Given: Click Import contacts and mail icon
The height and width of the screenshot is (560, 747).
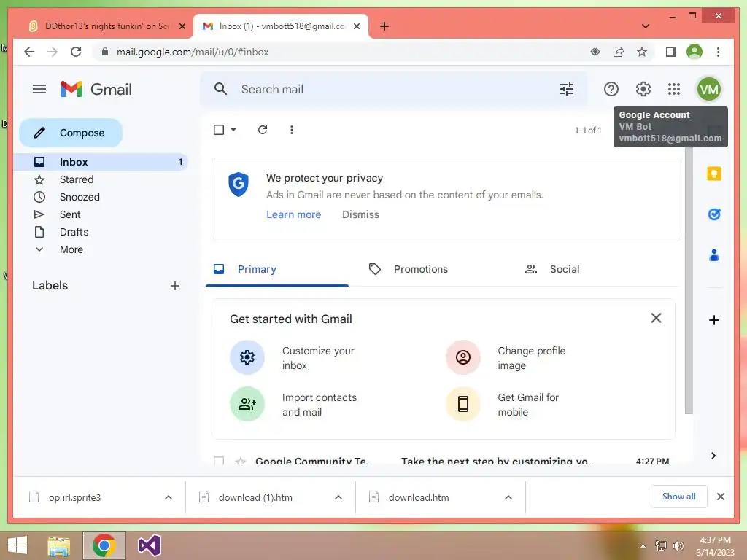Looking at the screenshot, I should pos(247,404).
